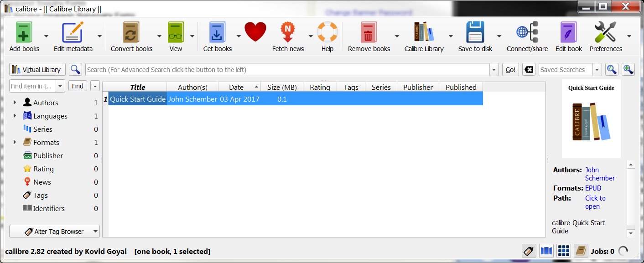Select the Identifiers tree item

tap(49, 208)
